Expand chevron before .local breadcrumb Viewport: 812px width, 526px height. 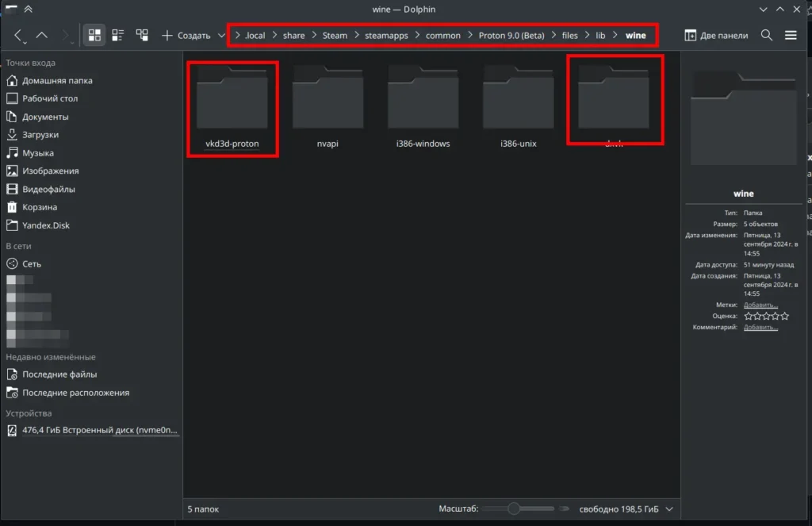coord(237,35)
